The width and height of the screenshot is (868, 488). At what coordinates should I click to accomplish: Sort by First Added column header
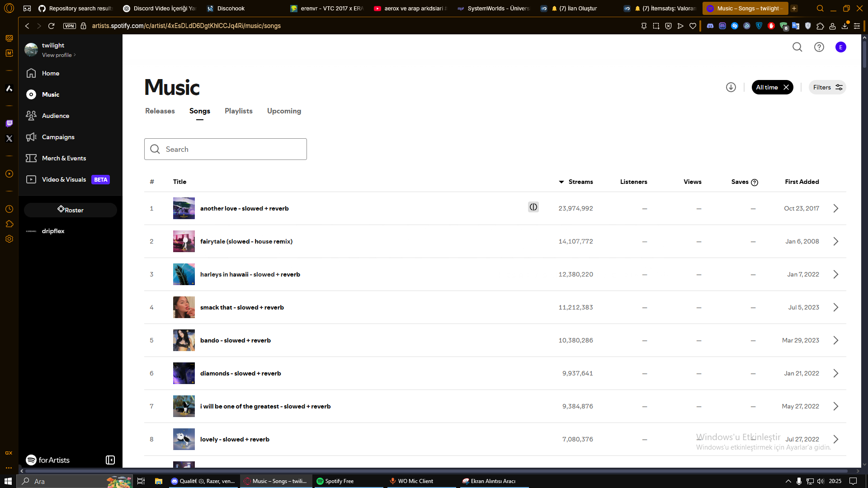802,182
